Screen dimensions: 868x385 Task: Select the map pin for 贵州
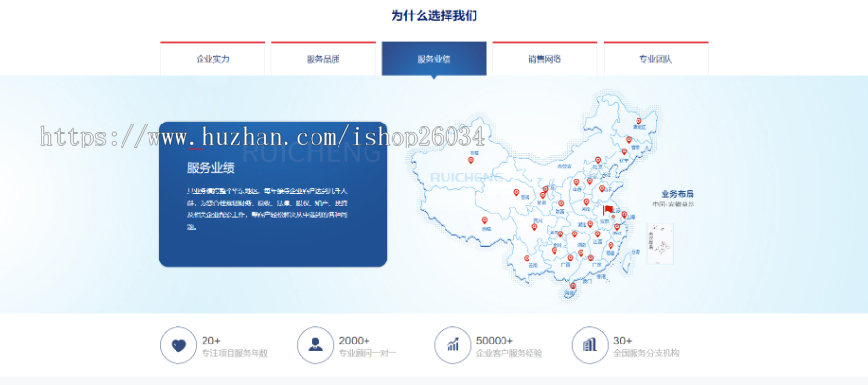point(555,250)
